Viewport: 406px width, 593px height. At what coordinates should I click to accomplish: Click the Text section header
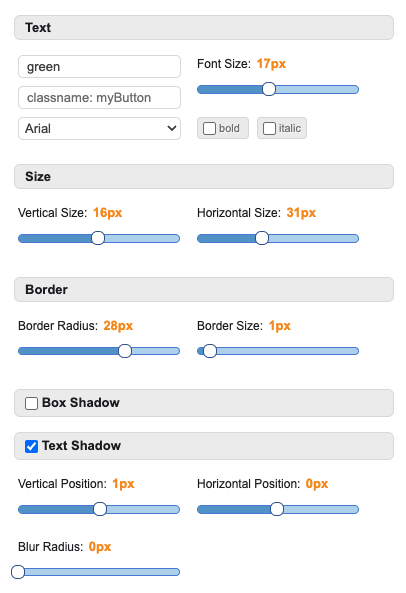coord(204,28)
